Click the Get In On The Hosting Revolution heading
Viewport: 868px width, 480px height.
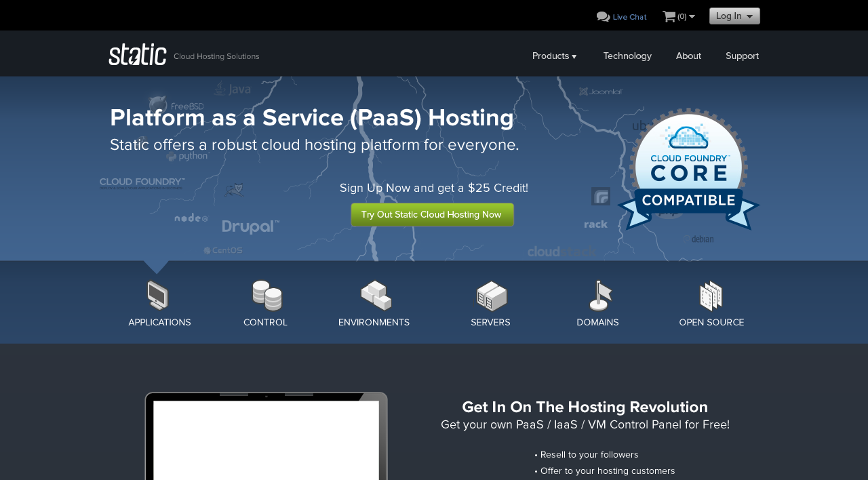585,407
